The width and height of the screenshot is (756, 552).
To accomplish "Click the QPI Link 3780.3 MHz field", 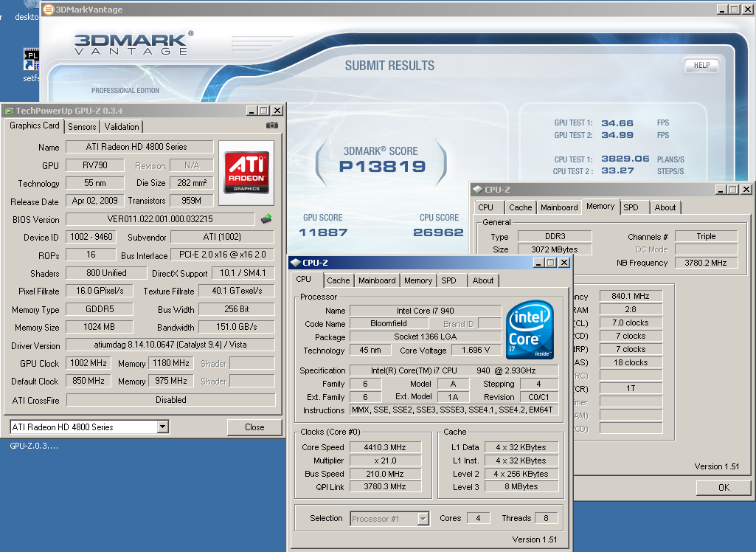I will point(385,486).
